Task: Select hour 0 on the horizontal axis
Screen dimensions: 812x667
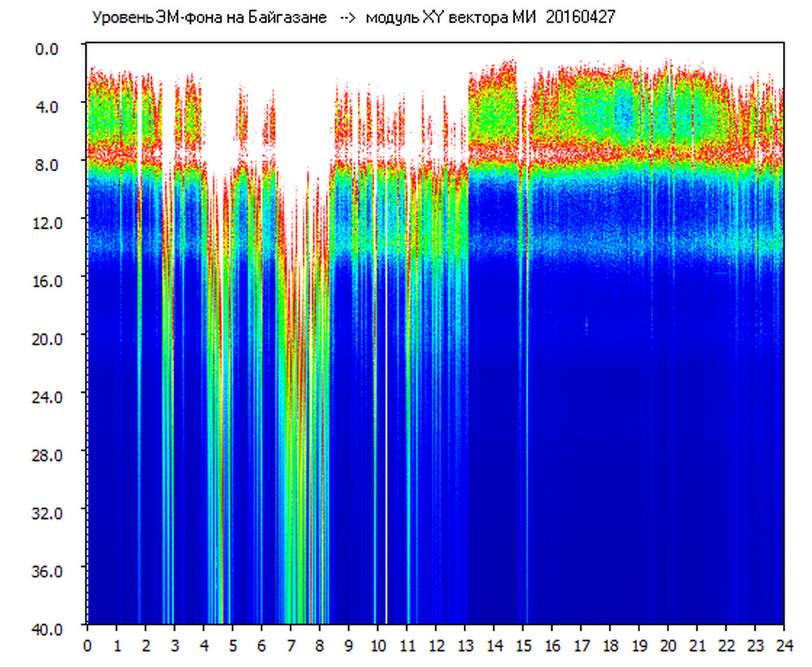Action: (x=87, y=646)
